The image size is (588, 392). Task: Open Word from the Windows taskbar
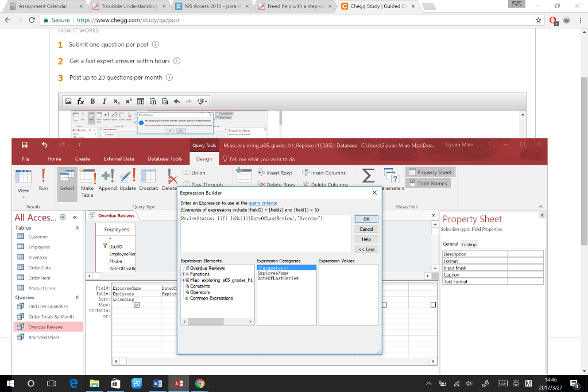[158, 383]
